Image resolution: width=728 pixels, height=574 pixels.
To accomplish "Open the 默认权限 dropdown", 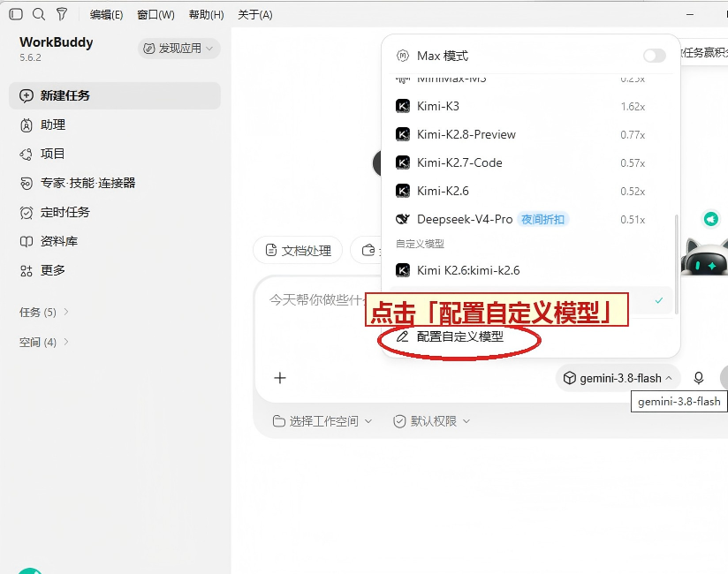I will (x=432, y=421).
